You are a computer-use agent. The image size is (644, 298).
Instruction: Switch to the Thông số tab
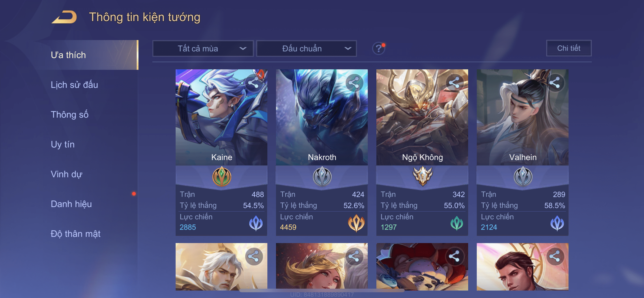click(69, 114)
